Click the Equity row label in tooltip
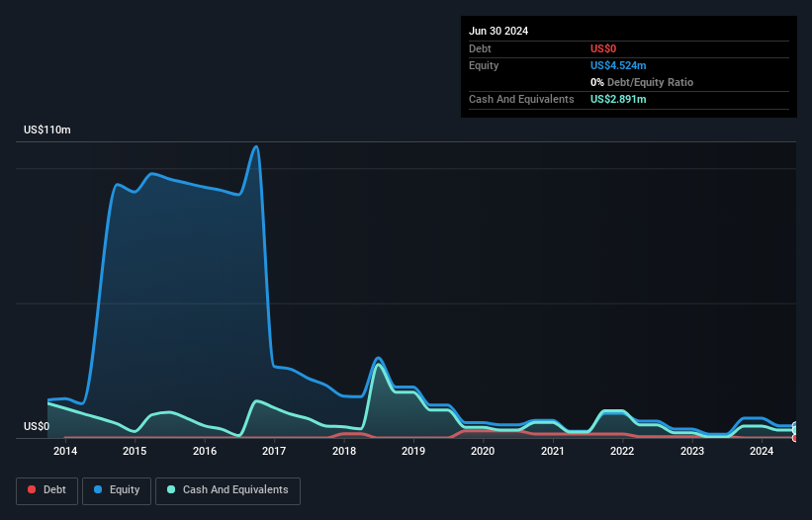Viewport: 812px width, 520px height. [484, 65]
